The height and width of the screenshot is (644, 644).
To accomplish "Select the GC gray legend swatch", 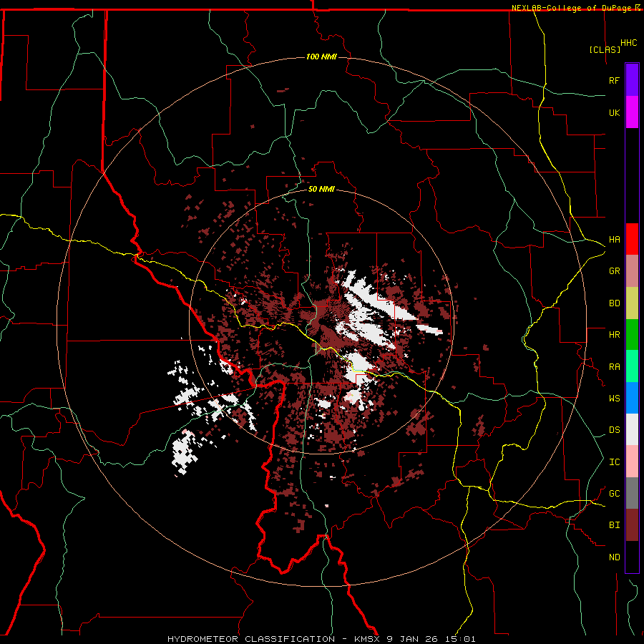I will 632,493.
